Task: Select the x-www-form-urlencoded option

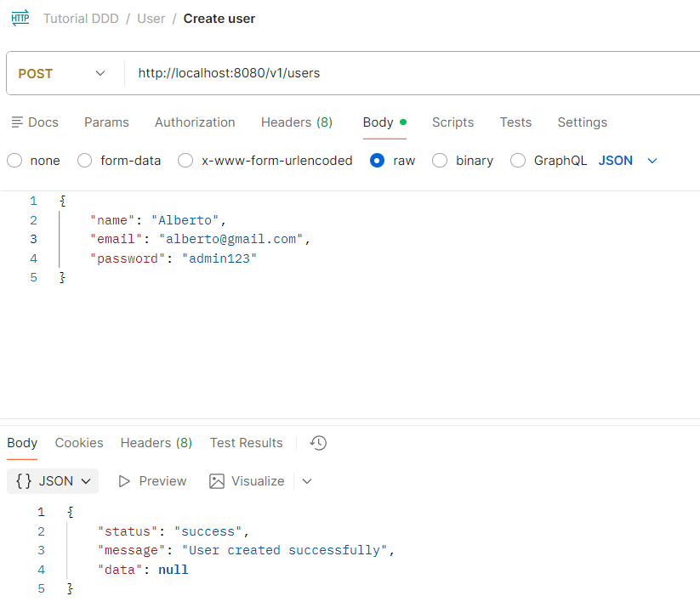Action: tap(185, 161)
